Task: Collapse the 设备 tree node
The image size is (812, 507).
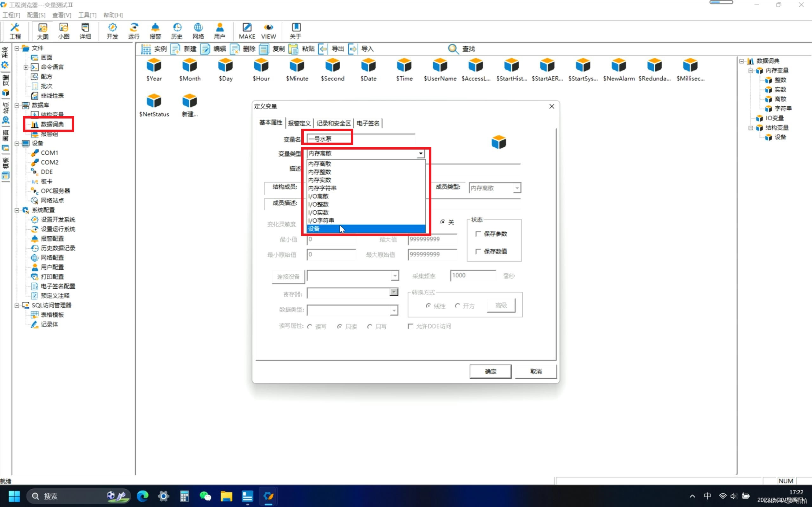Action: pos(17,144)
